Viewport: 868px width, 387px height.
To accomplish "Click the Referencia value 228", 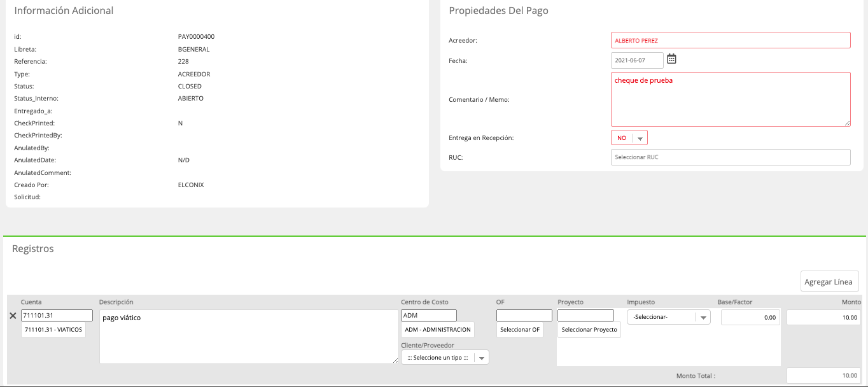I will point(183,62).
